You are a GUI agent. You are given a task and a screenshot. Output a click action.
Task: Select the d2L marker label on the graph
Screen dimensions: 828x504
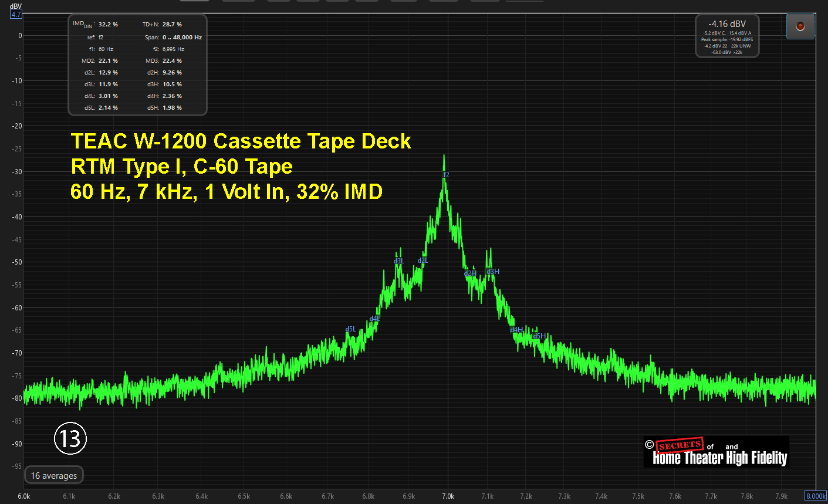pos(423,261)
